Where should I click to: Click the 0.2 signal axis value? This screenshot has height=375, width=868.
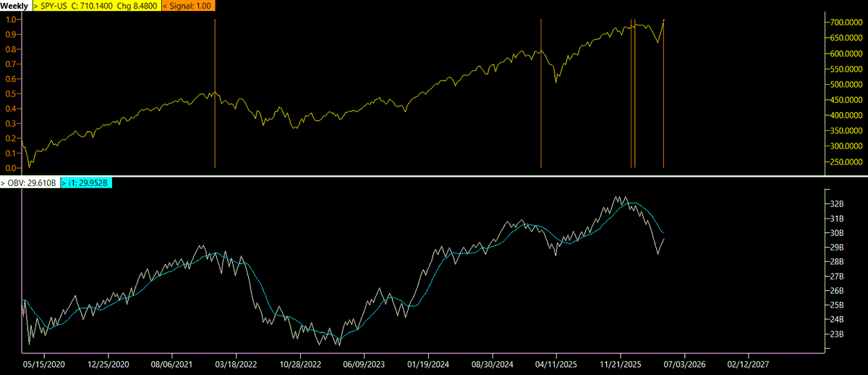pos(10,138)
